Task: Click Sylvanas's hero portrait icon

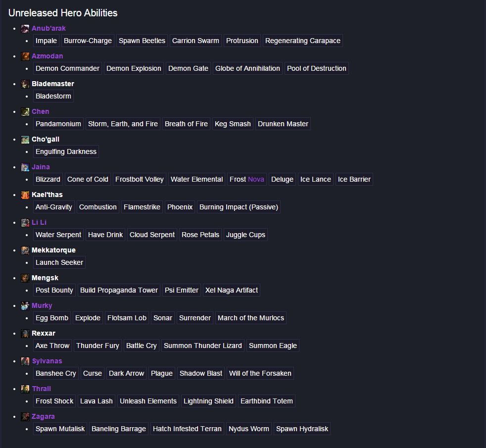Action: coord(25,361)
